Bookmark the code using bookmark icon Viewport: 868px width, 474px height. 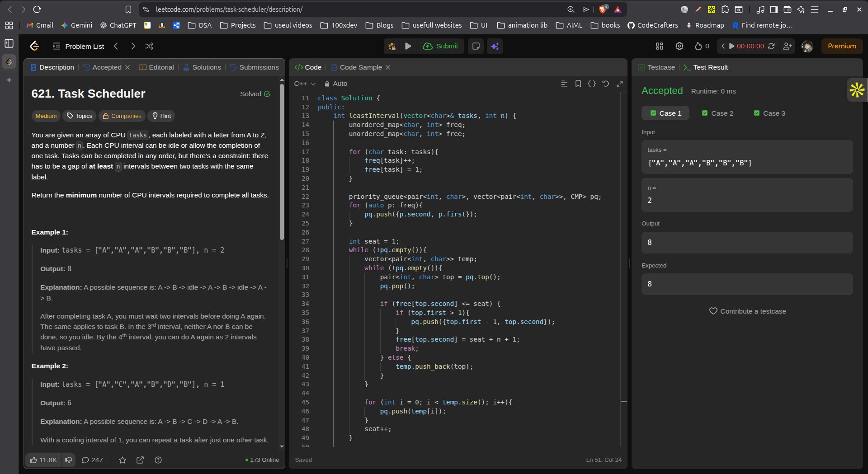pyautogui.click(x=578, y=84)
